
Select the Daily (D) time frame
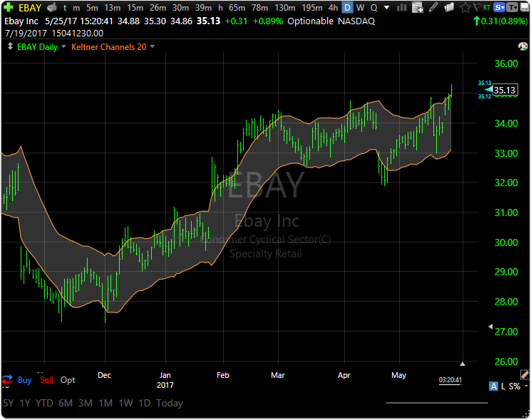click(347, 7)
